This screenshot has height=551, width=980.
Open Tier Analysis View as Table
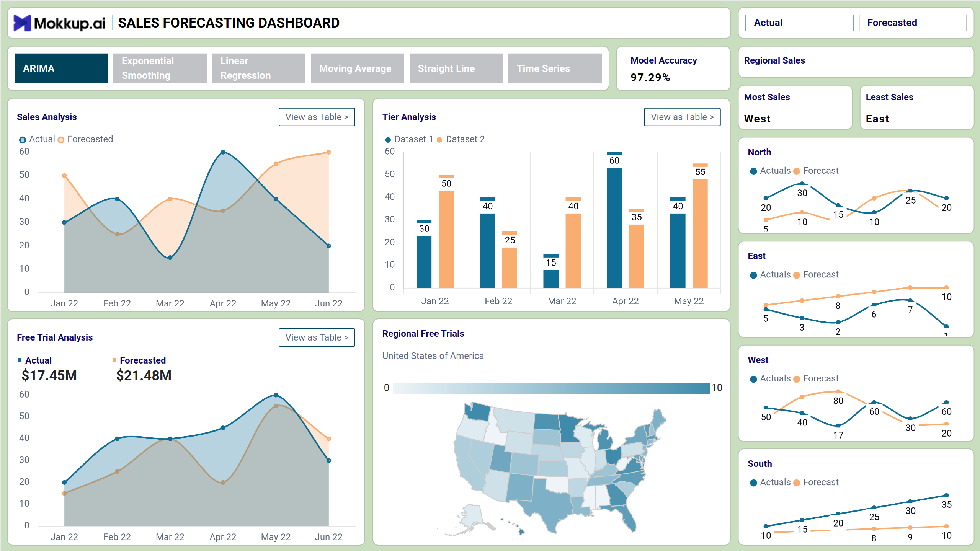click(x=683, y=117)
